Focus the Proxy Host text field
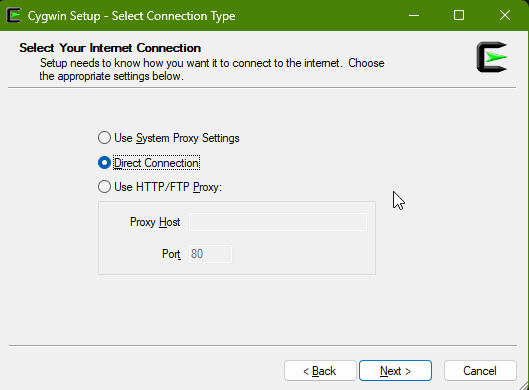 [x=278, y=222]
